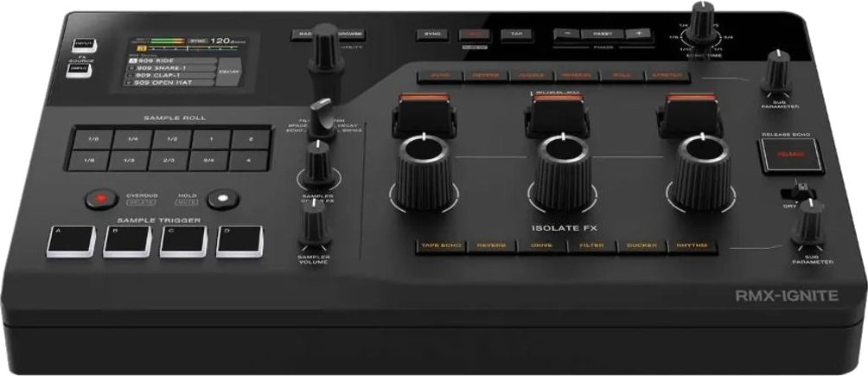
Task: Click the phase RESET button
Action: pos(603,34)
